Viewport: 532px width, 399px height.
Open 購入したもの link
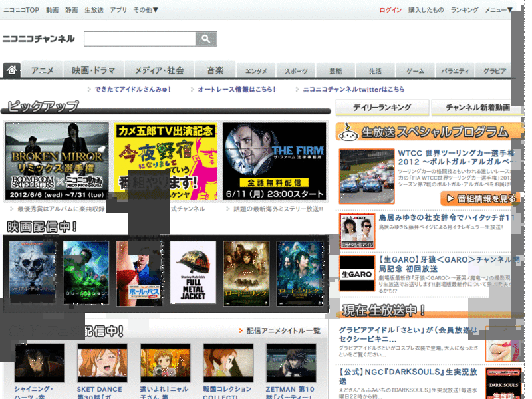(x=426, y=10)
